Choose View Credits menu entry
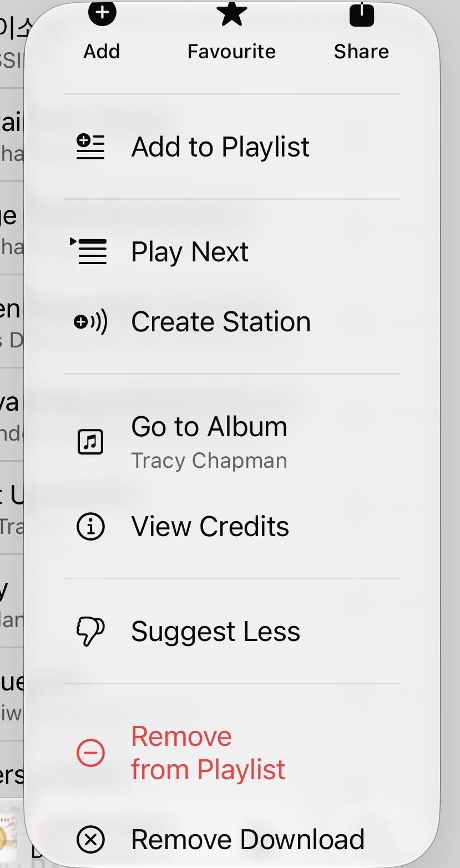Image resolution: width=460 pixels, height=868 pixels. coord(232,527)
